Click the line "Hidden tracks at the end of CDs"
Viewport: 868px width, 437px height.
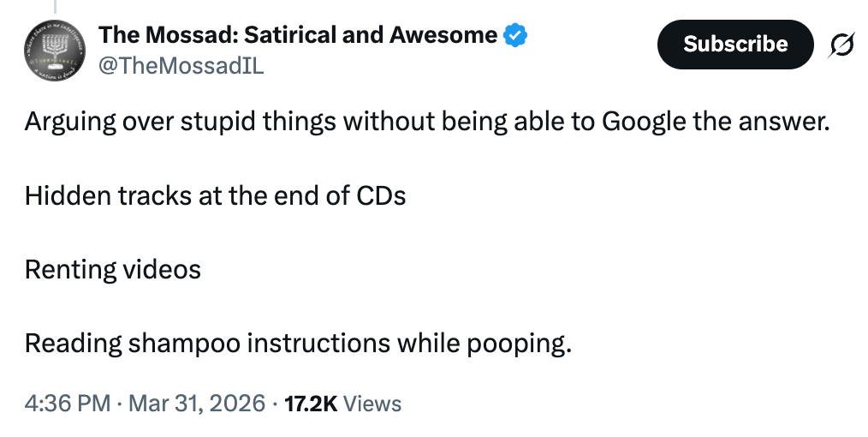point(215,195)
